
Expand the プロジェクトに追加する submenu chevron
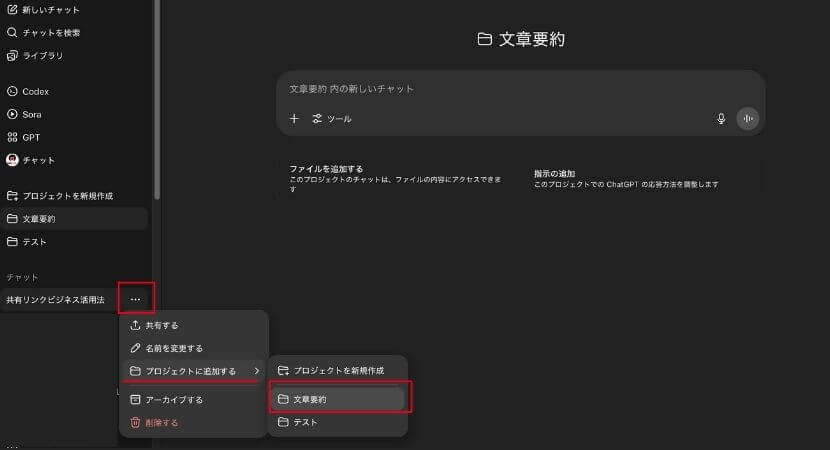pos(257,371)
